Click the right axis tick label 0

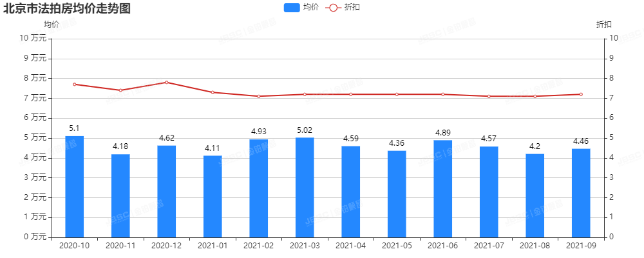(612, 237)
